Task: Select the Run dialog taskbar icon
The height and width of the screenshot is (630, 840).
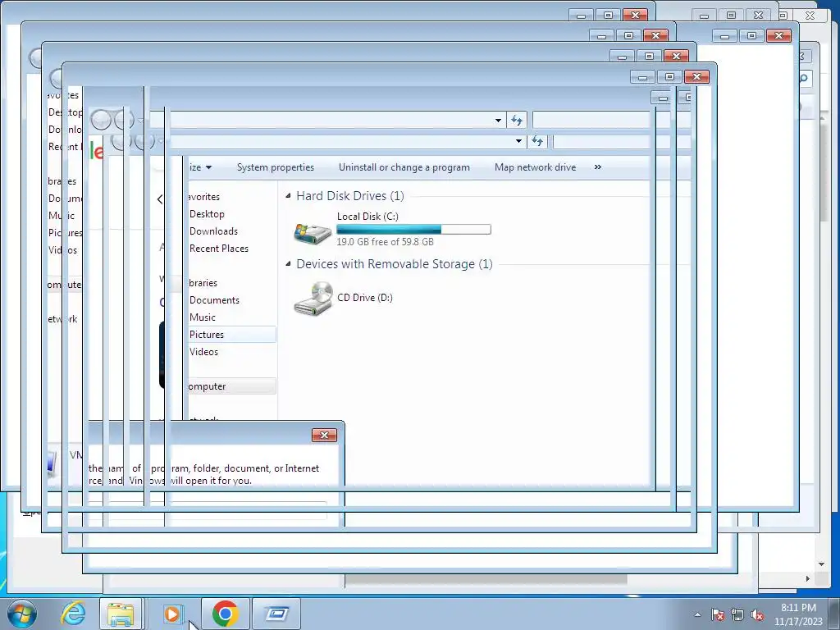Action: coord(276,614)
